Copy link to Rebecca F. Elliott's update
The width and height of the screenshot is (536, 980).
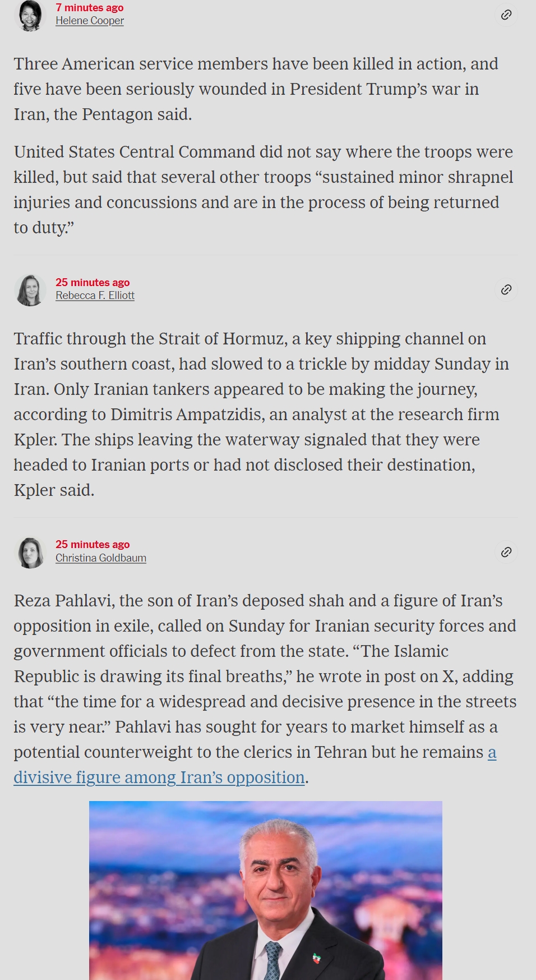point(506,289)
